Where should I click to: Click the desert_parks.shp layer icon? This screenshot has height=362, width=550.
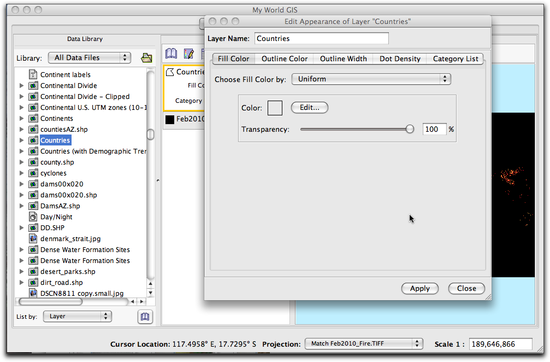pos(33,272)
